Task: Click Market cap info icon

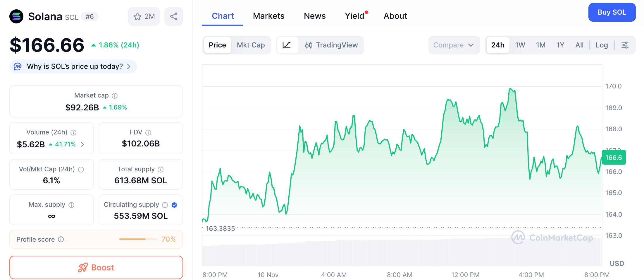Action: [x=115, y=96]
